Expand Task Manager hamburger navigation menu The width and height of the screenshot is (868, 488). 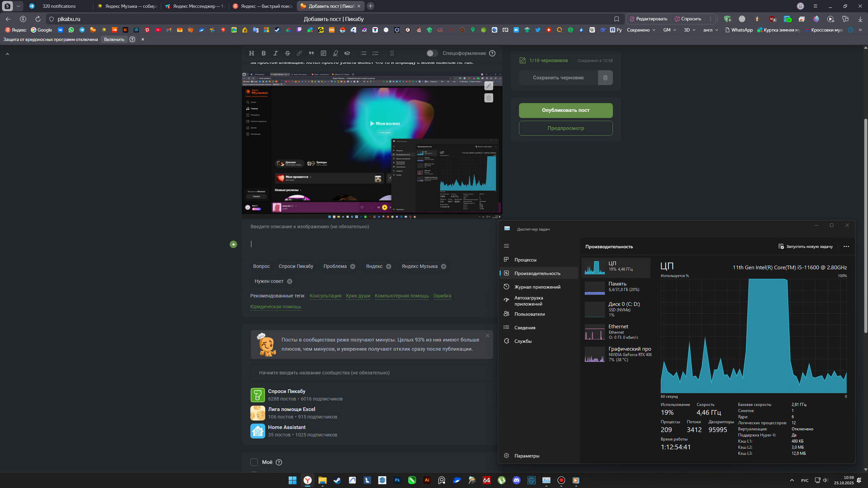(x=506, y=246)
